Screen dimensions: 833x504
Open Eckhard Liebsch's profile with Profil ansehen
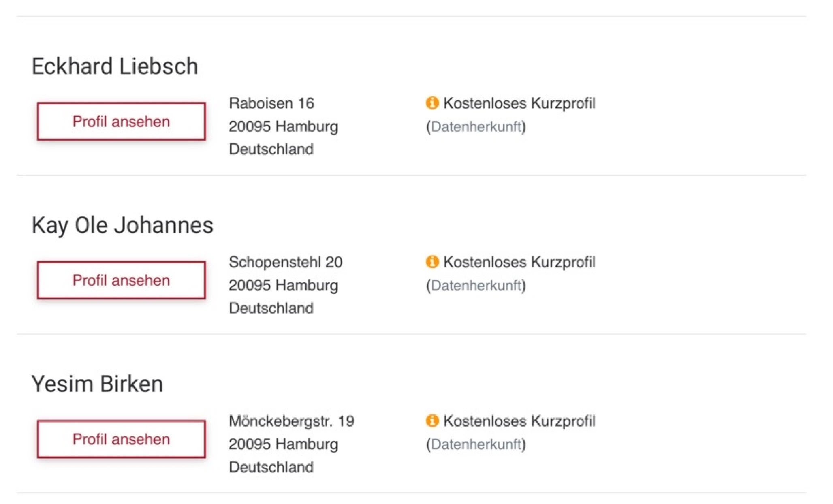pyautogui.click(x=121, y=122)
